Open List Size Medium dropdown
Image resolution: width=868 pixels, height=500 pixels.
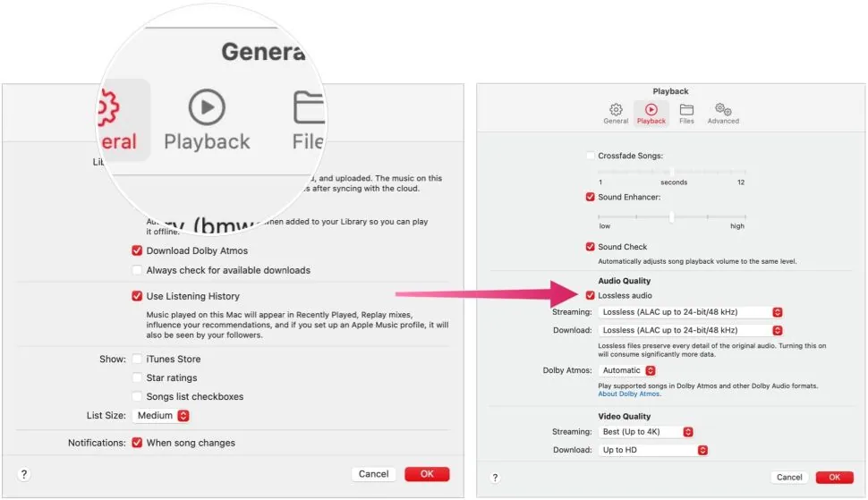161,415
